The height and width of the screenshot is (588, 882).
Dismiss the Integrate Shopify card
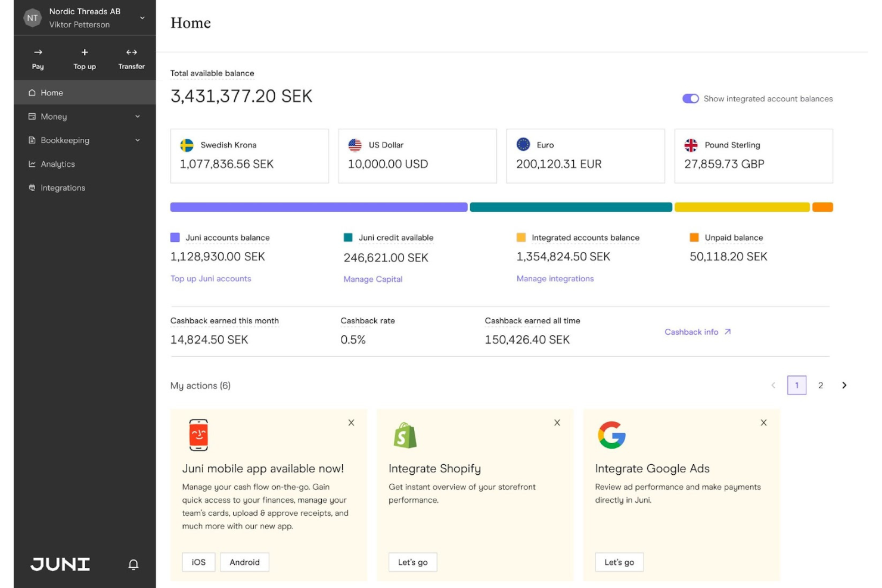[x=557, y=422]
